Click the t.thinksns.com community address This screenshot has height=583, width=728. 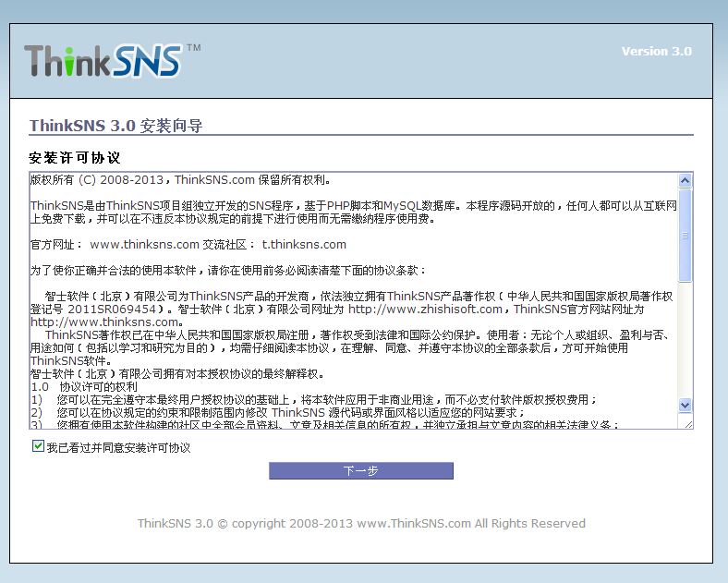point(304,245)
